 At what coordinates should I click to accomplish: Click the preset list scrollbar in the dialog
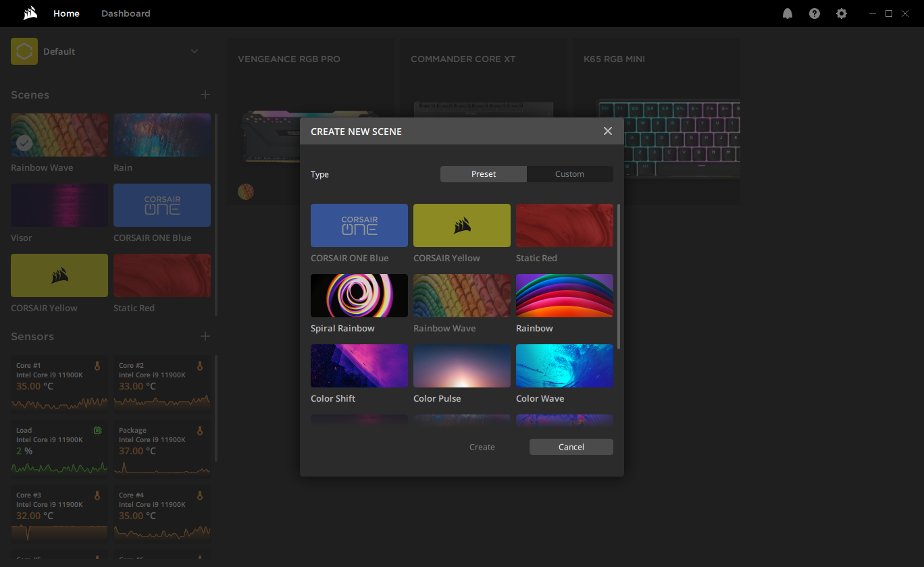point(619,277)
